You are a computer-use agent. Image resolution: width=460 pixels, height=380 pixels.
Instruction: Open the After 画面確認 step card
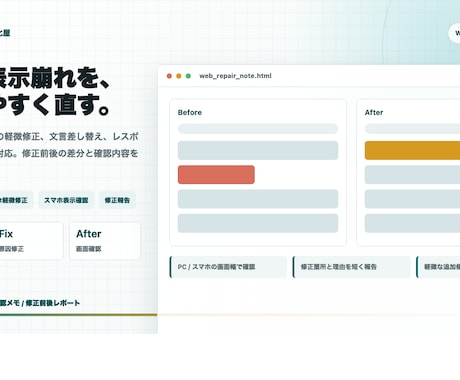(x=105, y=241)
